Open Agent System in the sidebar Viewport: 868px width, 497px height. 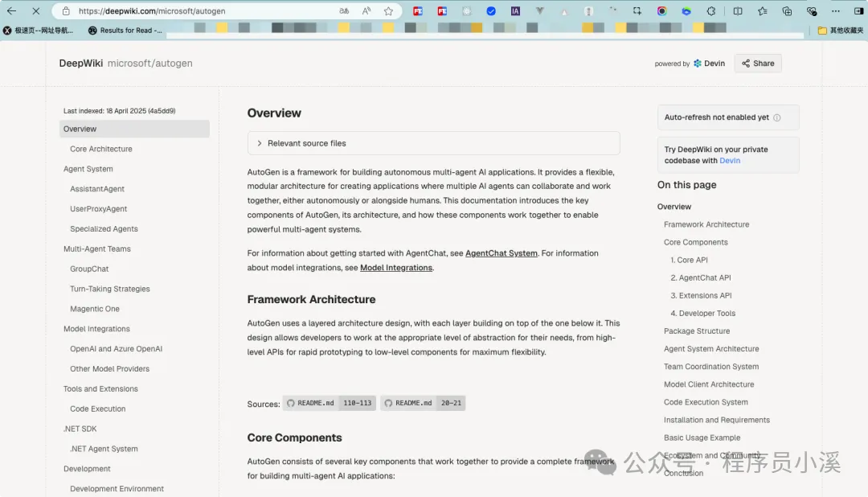pos(88,169)
